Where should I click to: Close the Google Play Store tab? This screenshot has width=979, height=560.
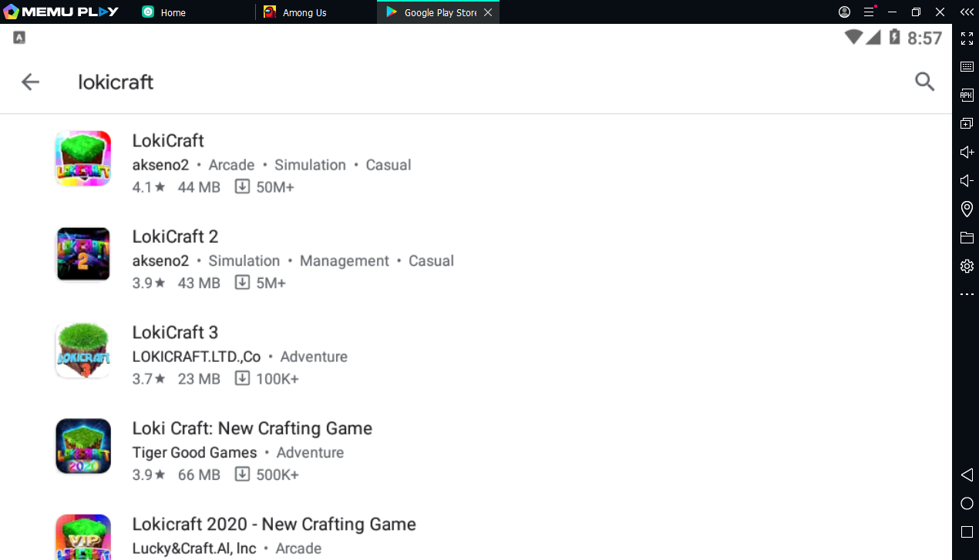488,12
